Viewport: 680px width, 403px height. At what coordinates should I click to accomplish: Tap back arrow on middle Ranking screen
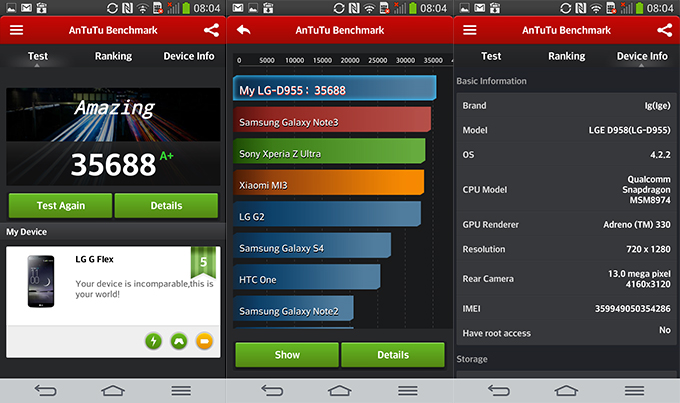244,30
